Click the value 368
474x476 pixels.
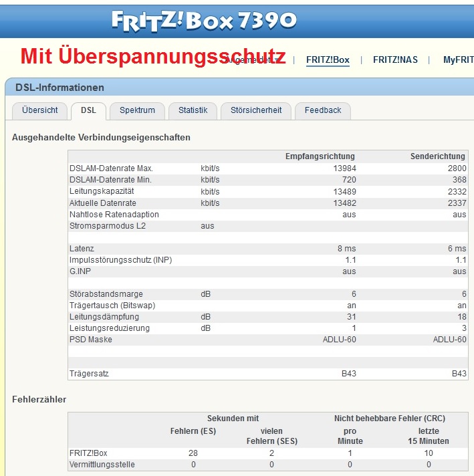pyautogui.click(x=459, y=180)
